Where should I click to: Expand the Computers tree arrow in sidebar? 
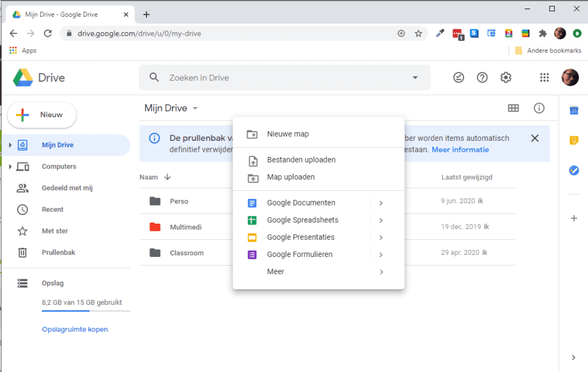10,166
